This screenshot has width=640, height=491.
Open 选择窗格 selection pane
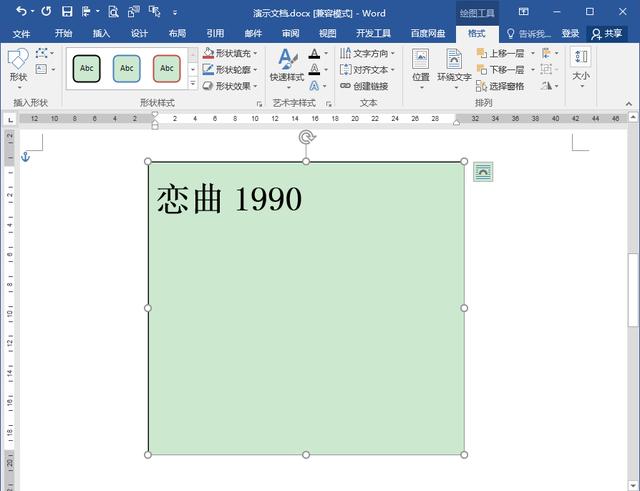point(500,86)
